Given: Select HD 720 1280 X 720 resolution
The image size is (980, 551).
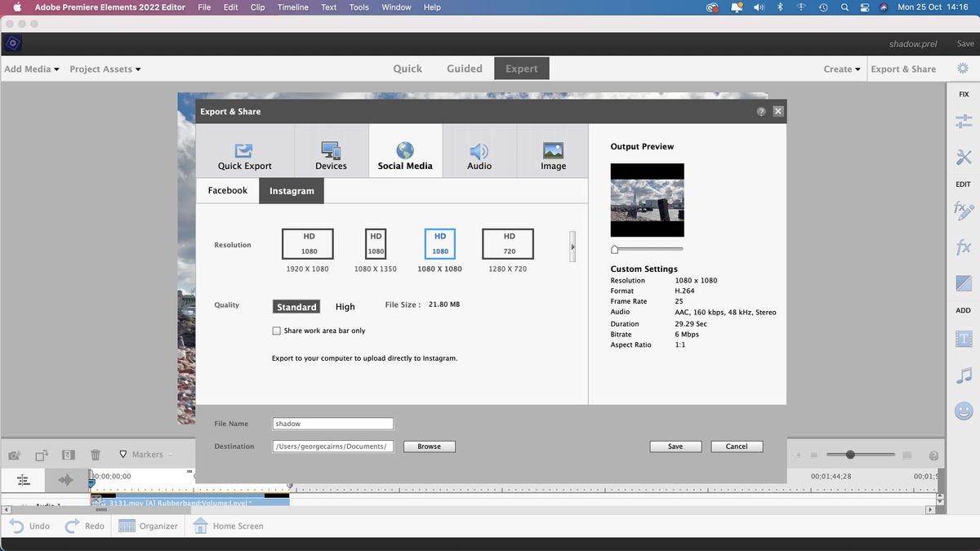Looking at the screenshot, I should (x=508, y=244).
